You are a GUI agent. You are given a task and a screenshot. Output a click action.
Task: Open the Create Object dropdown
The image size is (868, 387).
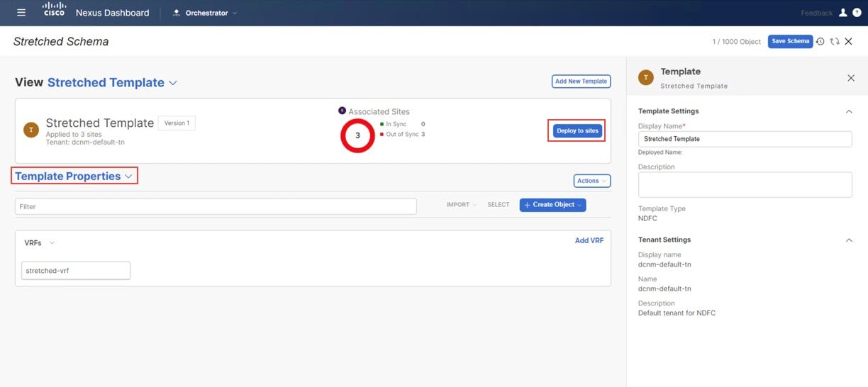552,205
